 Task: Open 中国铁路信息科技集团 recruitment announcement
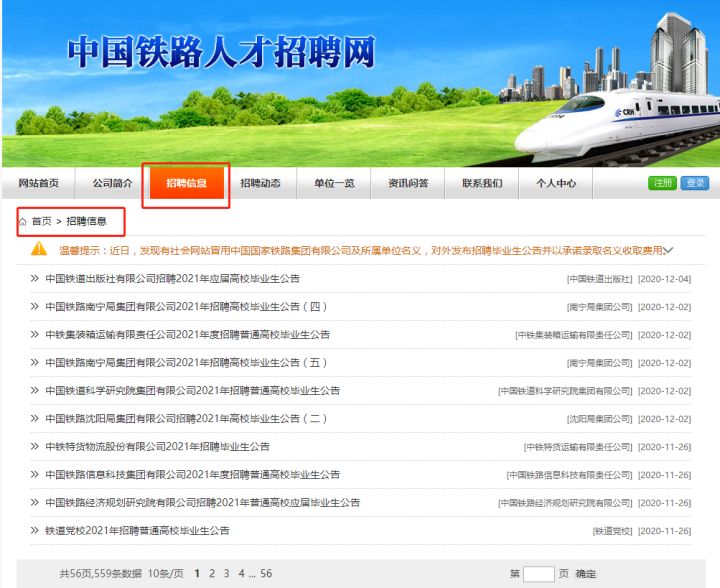(192, 475)
